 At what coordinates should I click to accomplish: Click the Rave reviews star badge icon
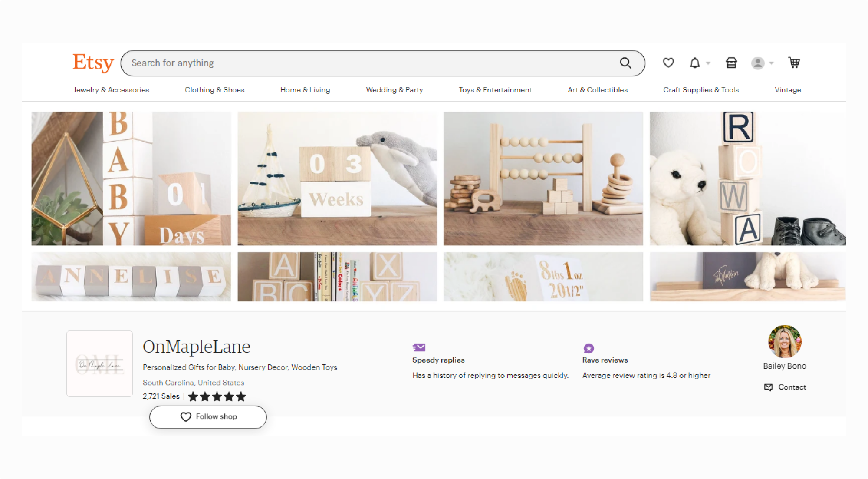(589, 348)
